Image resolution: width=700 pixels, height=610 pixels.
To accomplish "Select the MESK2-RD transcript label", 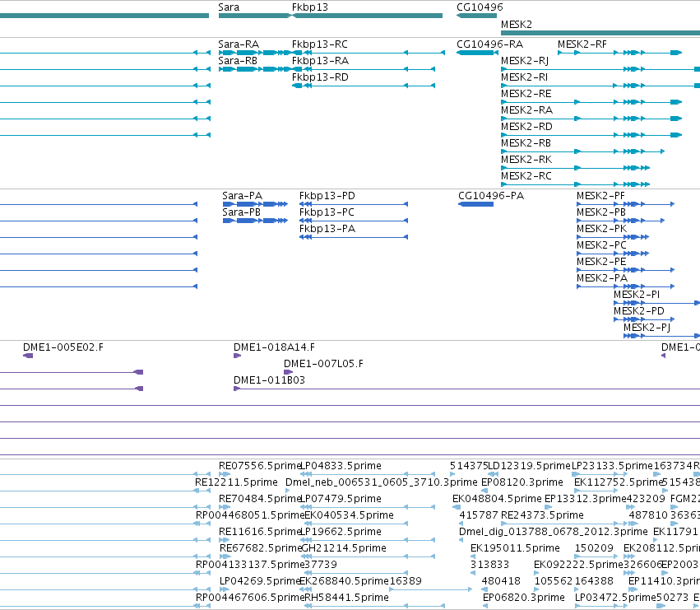I will pyautogui.click(x=526, y=127).
